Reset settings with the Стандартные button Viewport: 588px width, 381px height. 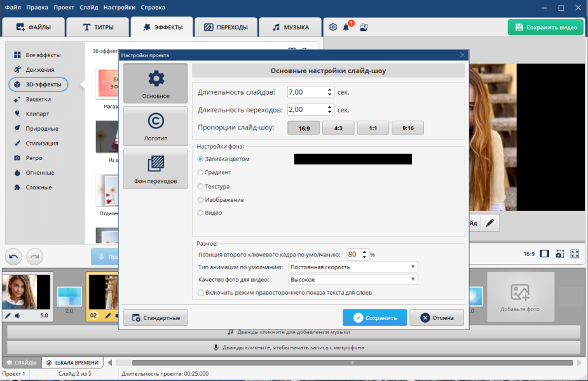[x=155, y=317]
